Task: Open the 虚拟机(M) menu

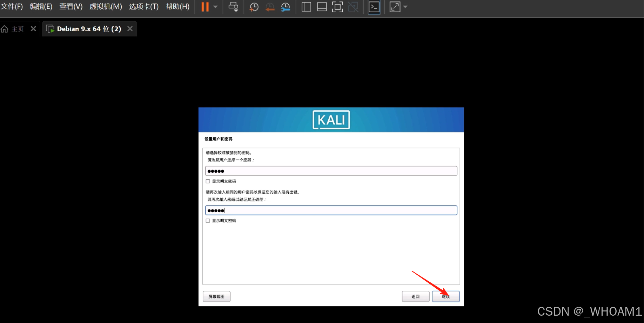Action: tap(106, 7)
